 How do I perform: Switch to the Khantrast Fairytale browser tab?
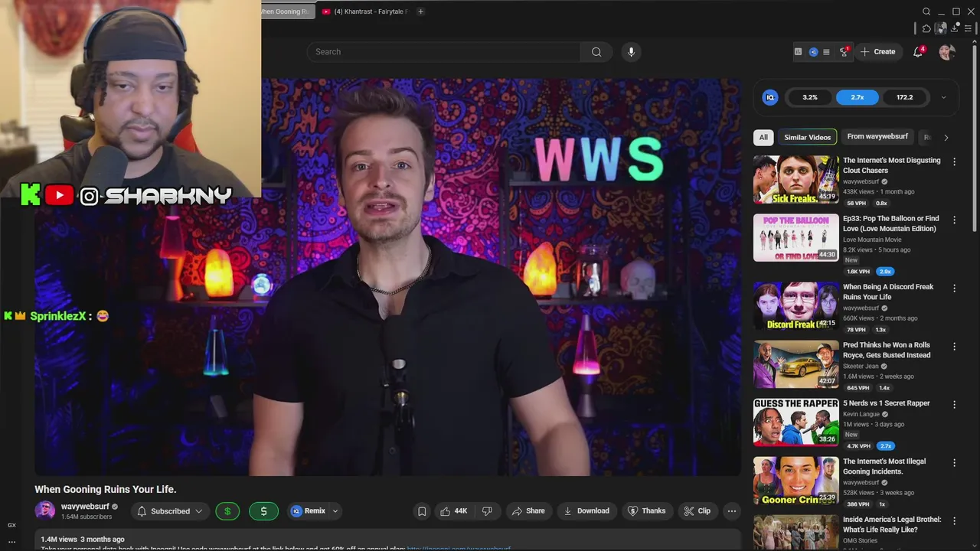pyautogui.click(x=365, y=11)
